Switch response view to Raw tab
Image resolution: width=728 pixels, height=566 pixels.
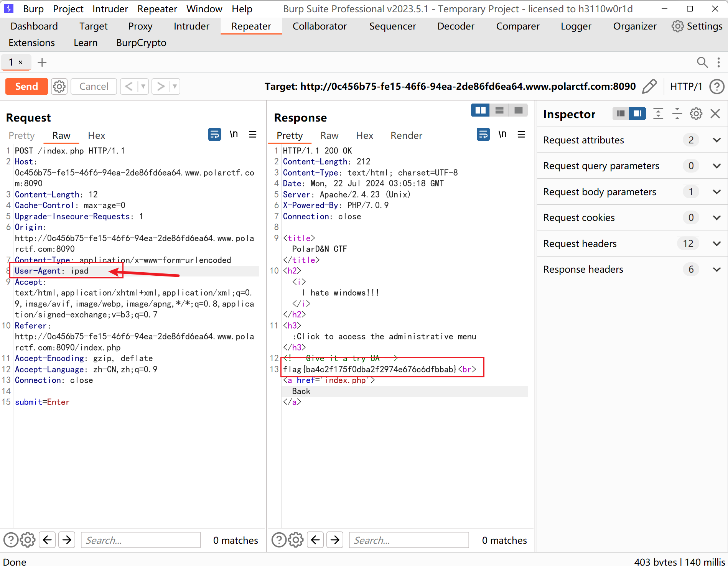[x=329, y=135]
